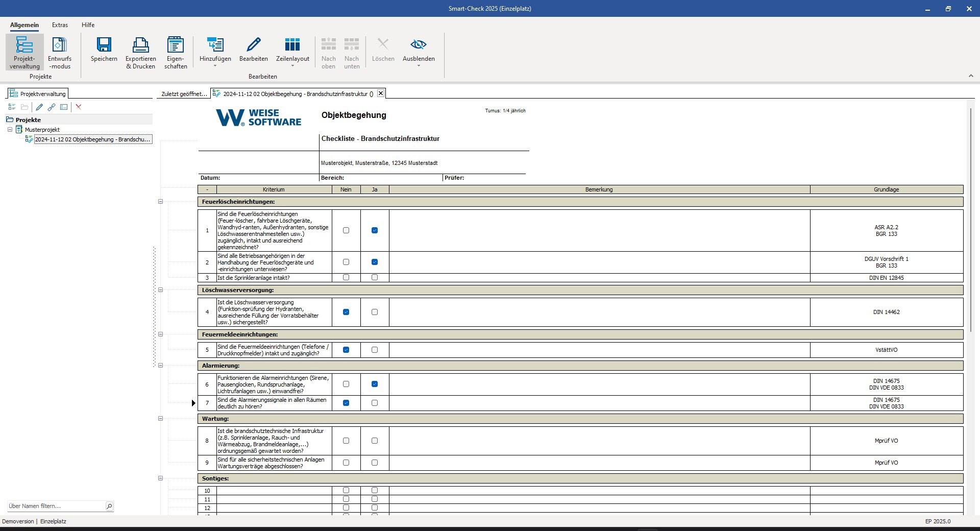This screenshot has width=980, height=531.
Task: Click red delete icon in project panel toolbar
Action: pyautogui.click(x=79, y=107)
